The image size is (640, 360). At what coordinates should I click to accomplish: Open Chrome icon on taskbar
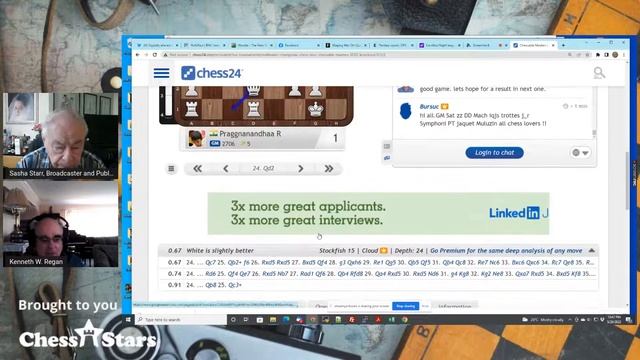coord(404,320)
